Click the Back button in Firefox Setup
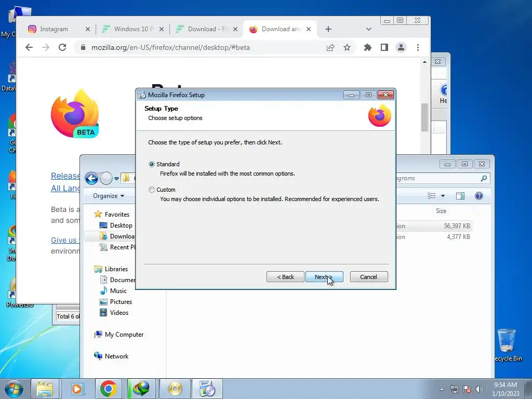 pyautogui.click(x=285, y=277)
